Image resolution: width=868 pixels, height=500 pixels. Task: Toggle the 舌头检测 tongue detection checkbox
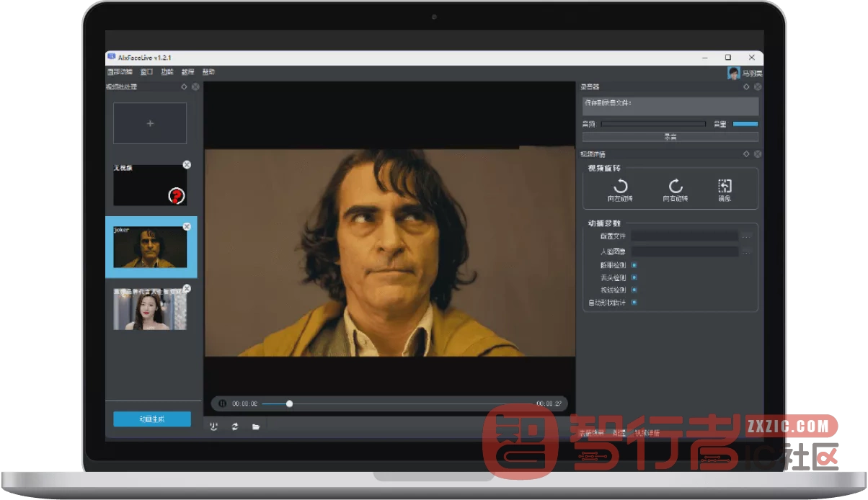click(x=634, y=277)
